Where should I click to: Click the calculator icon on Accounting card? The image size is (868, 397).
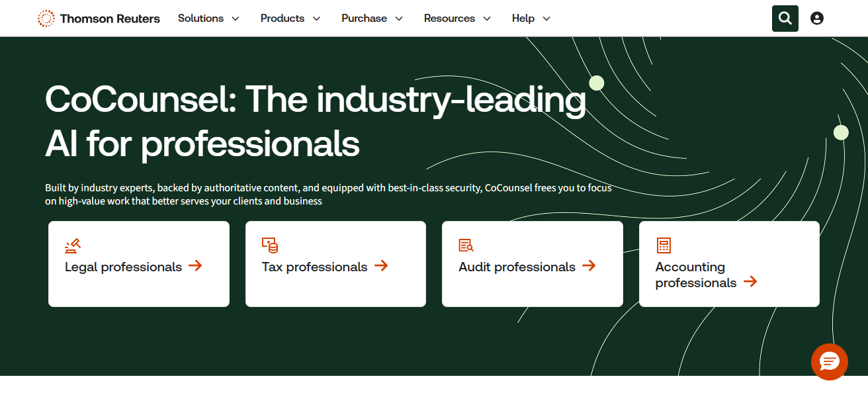point(664,245)
